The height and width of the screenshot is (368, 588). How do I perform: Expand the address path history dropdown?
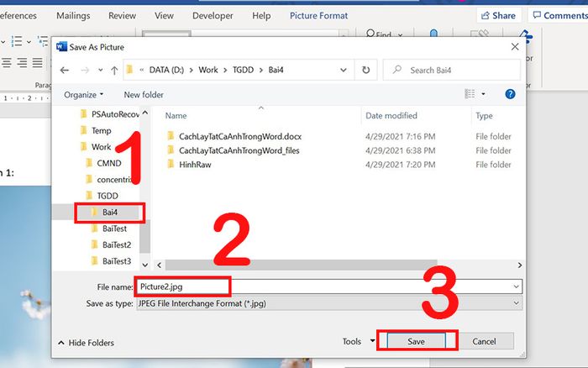coord(343,70)
